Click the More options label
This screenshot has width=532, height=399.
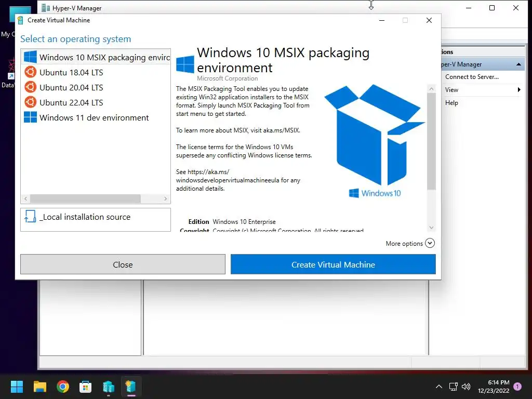pos(404,244)
